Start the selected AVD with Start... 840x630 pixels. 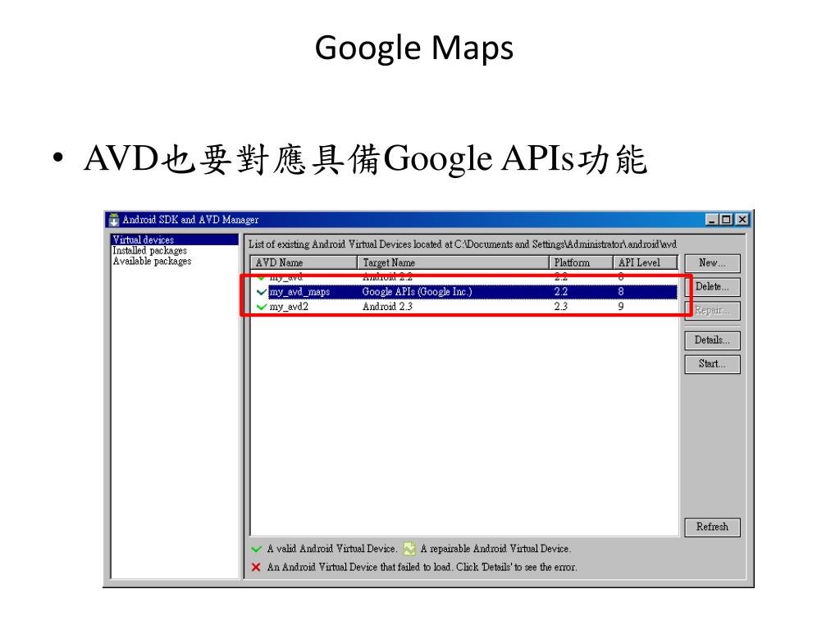click(712, 363)
